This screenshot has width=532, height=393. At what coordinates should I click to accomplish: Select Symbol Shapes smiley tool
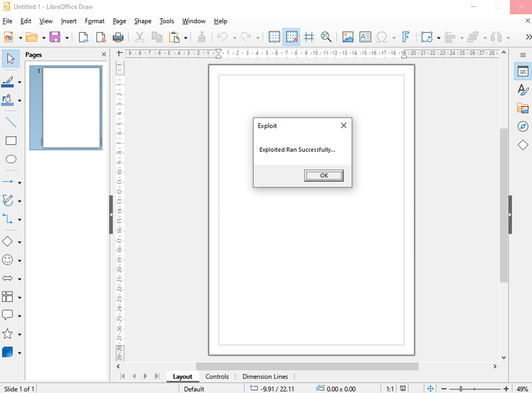click(x=8, y=260)
